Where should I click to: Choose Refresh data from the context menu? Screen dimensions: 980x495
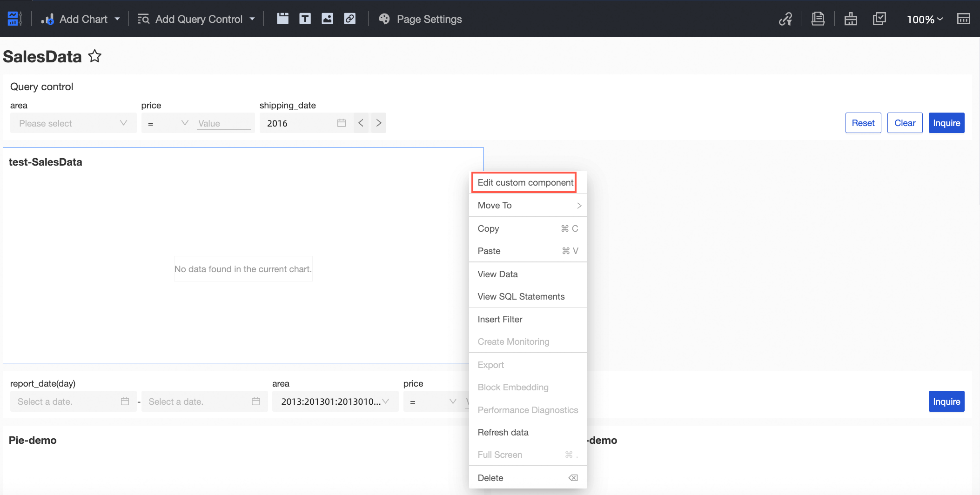528,432
